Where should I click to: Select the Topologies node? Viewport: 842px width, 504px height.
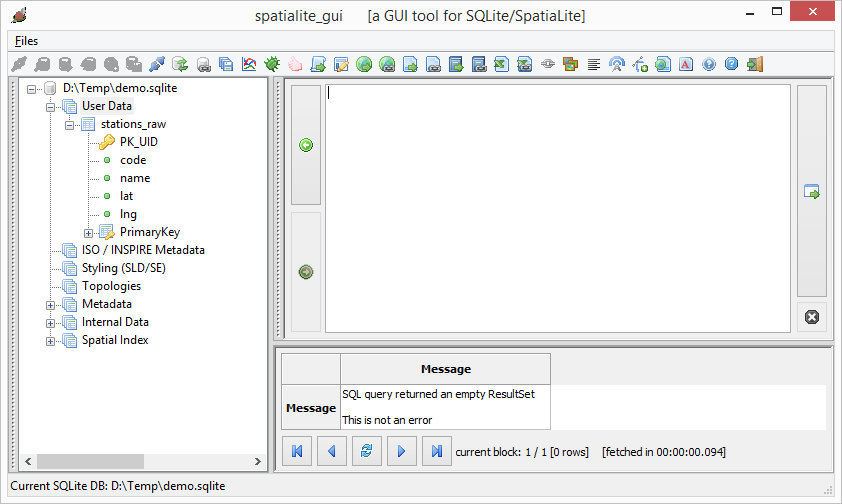(x=111, y=286)
